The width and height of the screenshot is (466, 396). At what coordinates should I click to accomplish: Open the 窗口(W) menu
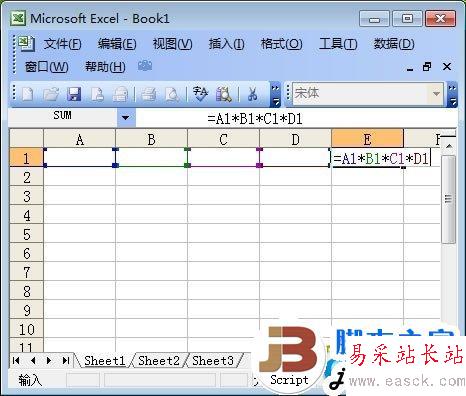pyautogui.click(x=47, y=67)
